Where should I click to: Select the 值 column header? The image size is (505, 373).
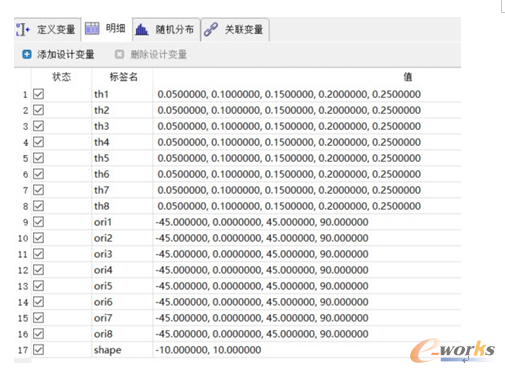click(x=307, y=77)
